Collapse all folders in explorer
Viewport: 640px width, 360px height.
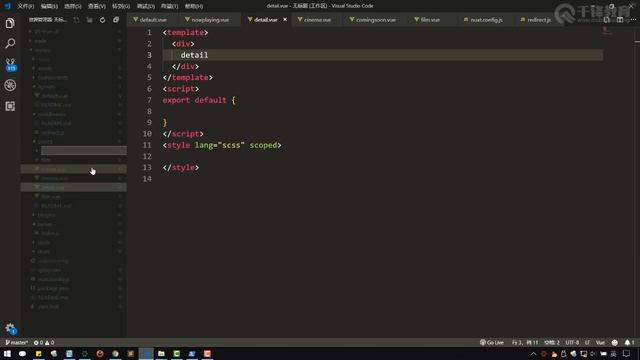[x=116, y=20]
